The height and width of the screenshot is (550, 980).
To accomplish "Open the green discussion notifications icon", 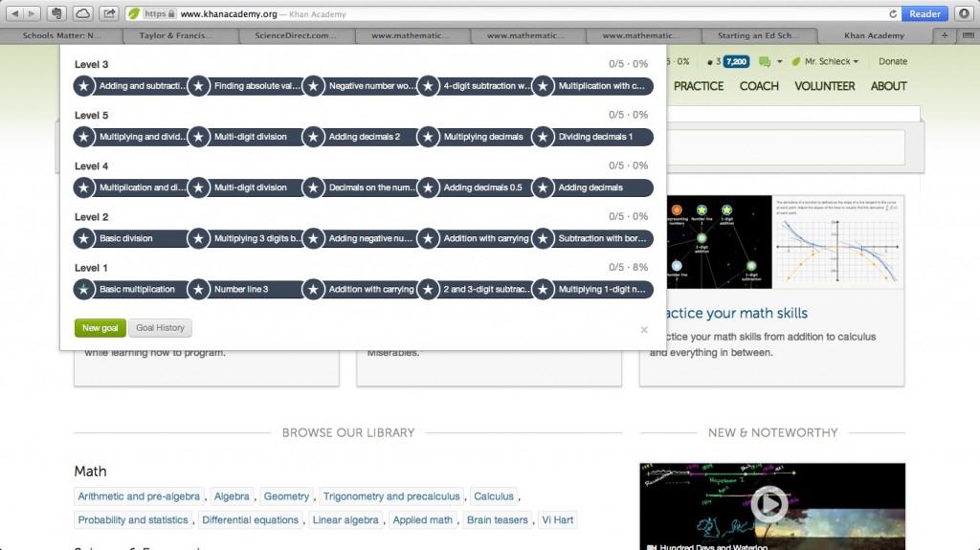I will click(x=765, y=61).
